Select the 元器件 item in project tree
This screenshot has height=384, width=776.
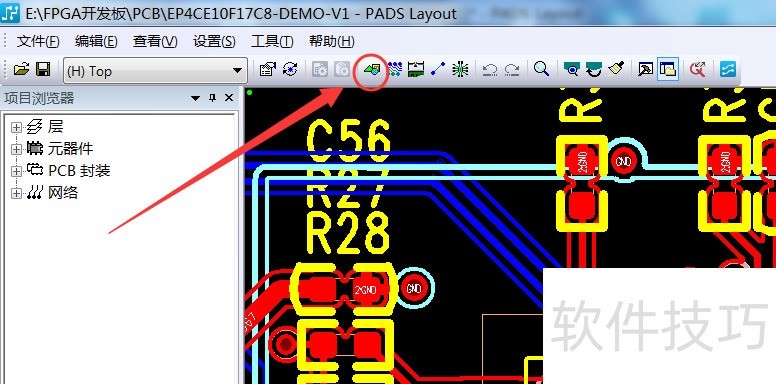pyautogui.click(x=70, y=148)
